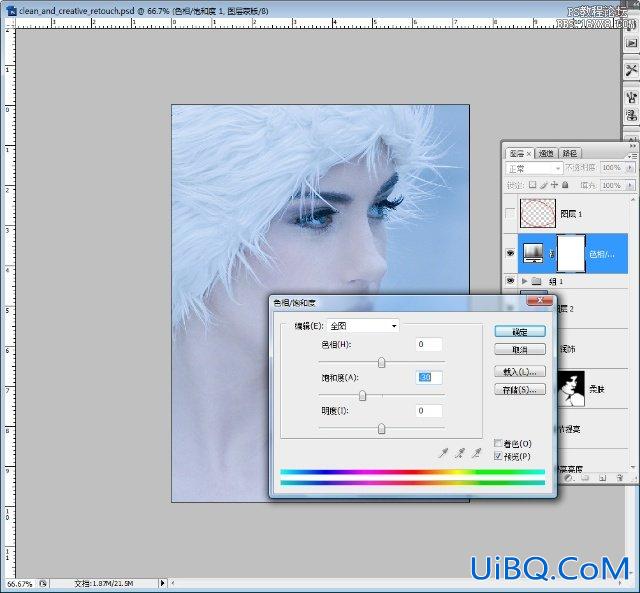Open the Brushes panel icon in the dock

pos(631,97)
